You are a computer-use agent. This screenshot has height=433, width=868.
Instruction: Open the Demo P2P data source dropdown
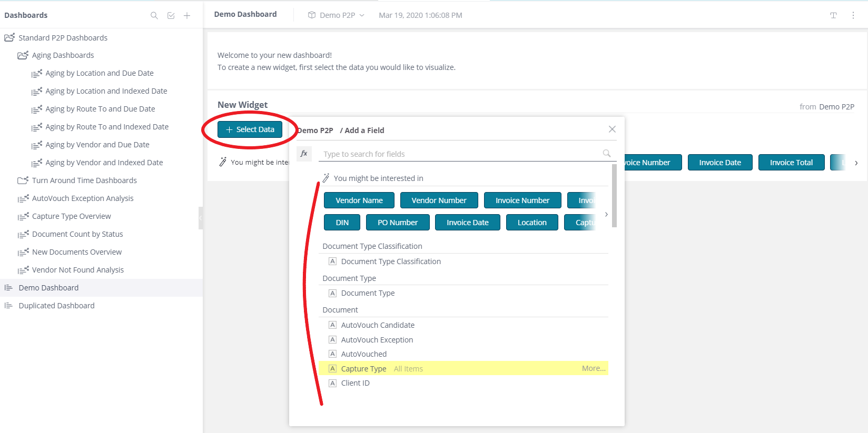[x=336, y=15]
